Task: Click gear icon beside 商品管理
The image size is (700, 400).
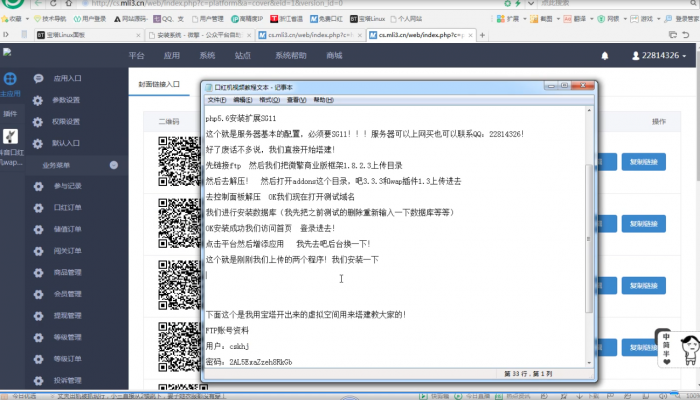Action: point(38,272)
